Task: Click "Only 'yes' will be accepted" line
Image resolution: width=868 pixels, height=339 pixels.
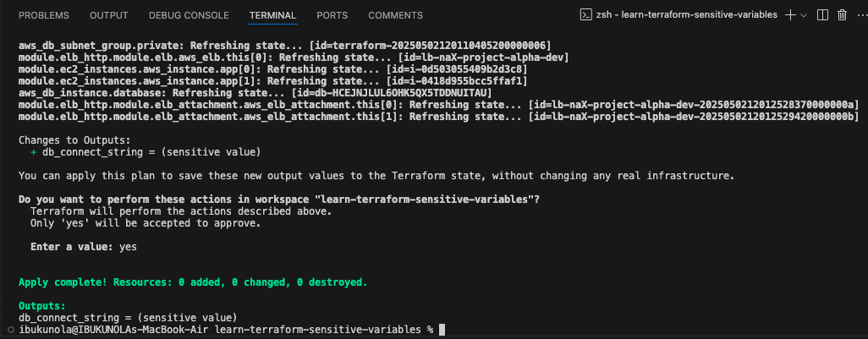Action: click(146, 223)
